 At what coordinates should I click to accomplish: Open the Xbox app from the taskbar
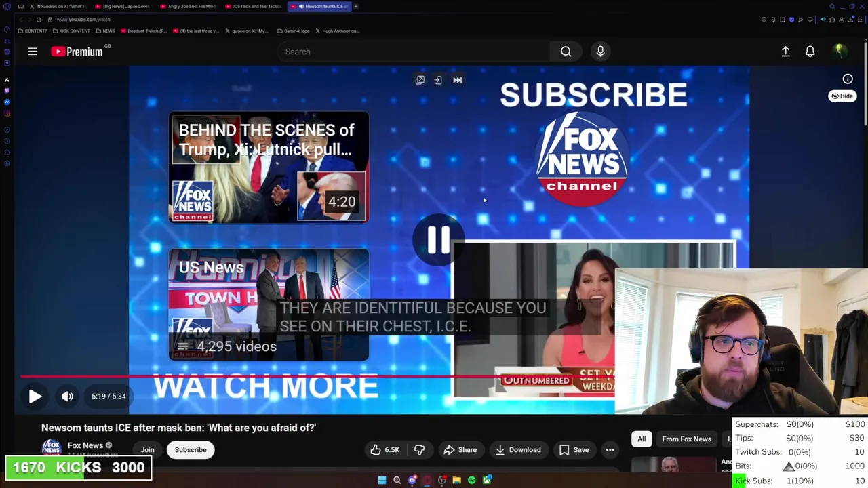point(487,481)
